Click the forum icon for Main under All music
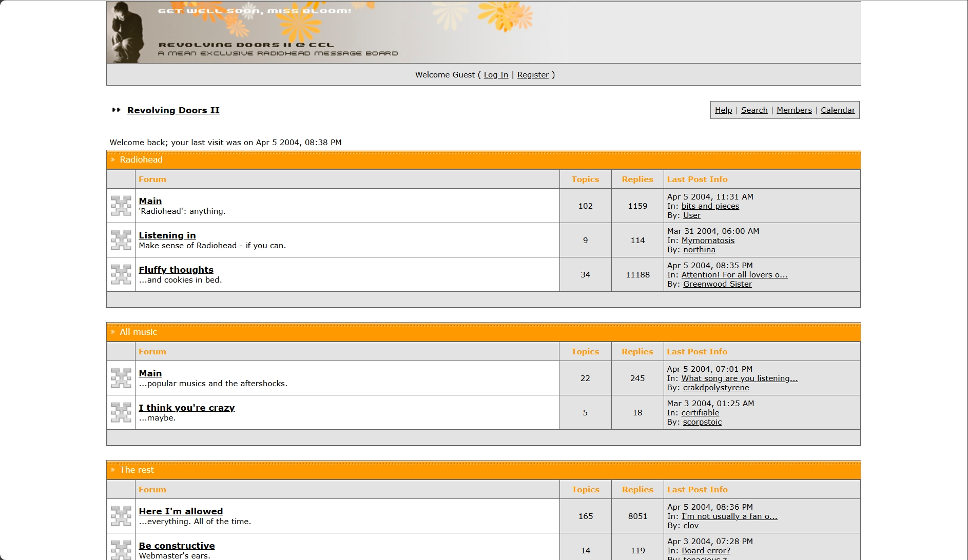Viewport: 968px width, 560px height. tap(121, 378)
